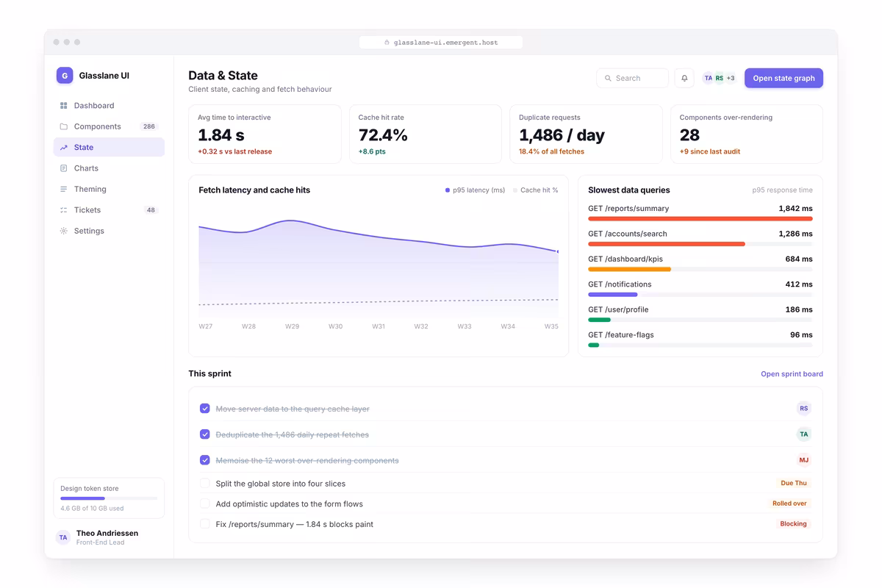Click the Blocking tag
The image size is (882, 588).
click(x=793, y=524)
